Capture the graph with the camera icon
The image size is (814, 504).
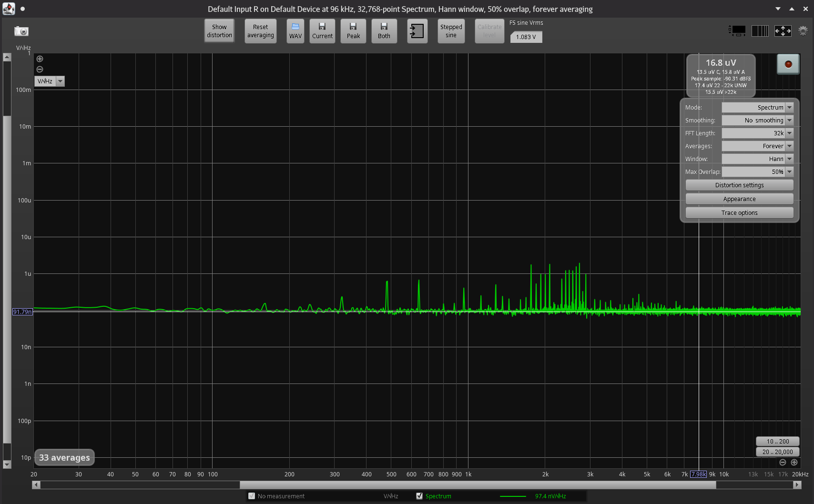[x=21, y=31]
